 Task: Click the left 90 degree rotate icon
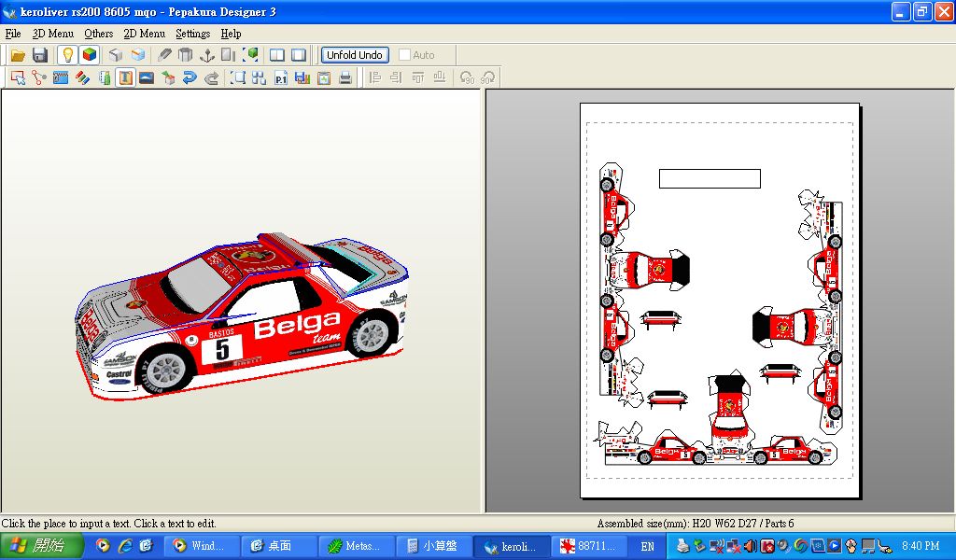pyautogui.click(x=468, y=78)
